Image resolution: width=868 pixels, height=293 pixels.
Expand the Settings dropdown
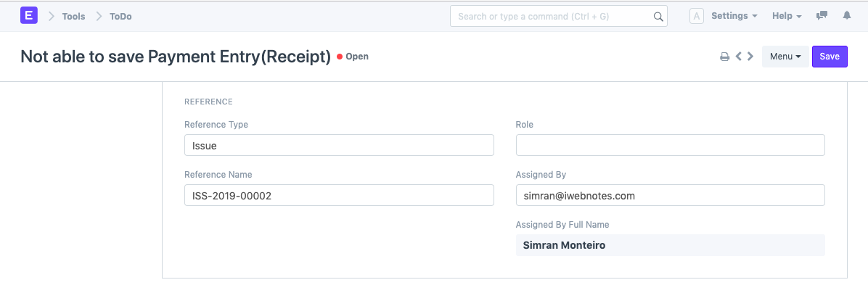pyautogui.click(x=734, y=16)
